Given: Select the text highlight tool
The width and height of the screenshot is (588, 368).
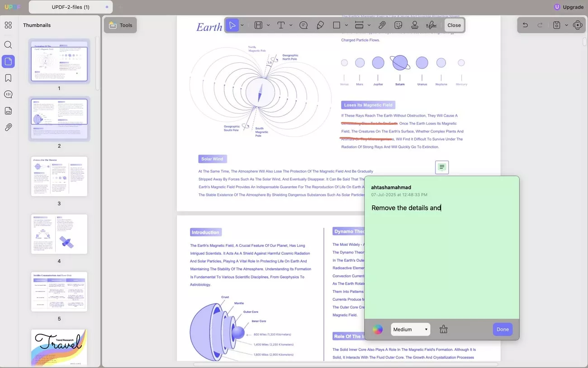Looking at the screenshot, I should [258, 25].
